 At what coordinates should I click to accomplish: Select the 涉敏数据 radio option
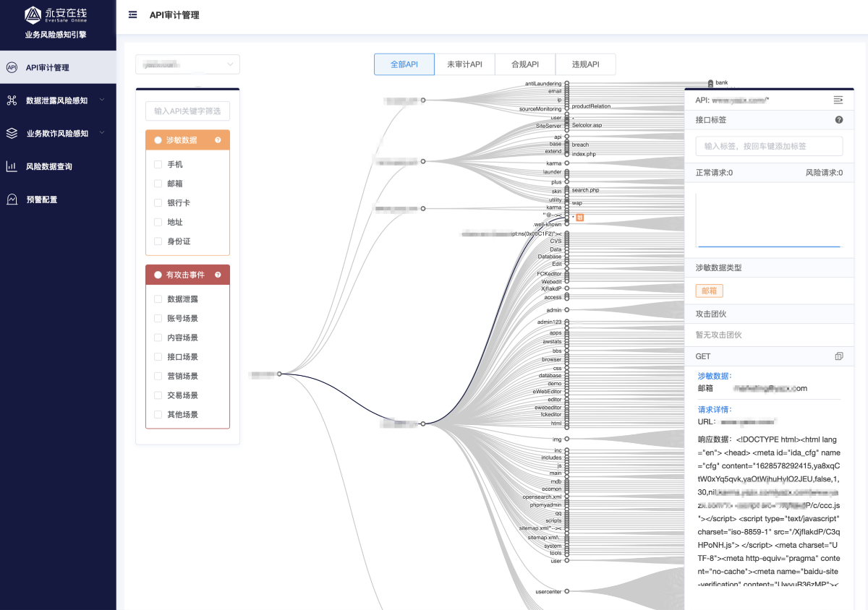tap(158, 140)
